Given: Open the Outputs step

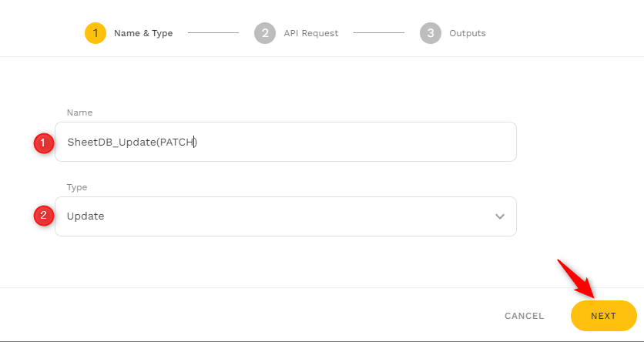Looking at the screenshot, I should (467, 33).
